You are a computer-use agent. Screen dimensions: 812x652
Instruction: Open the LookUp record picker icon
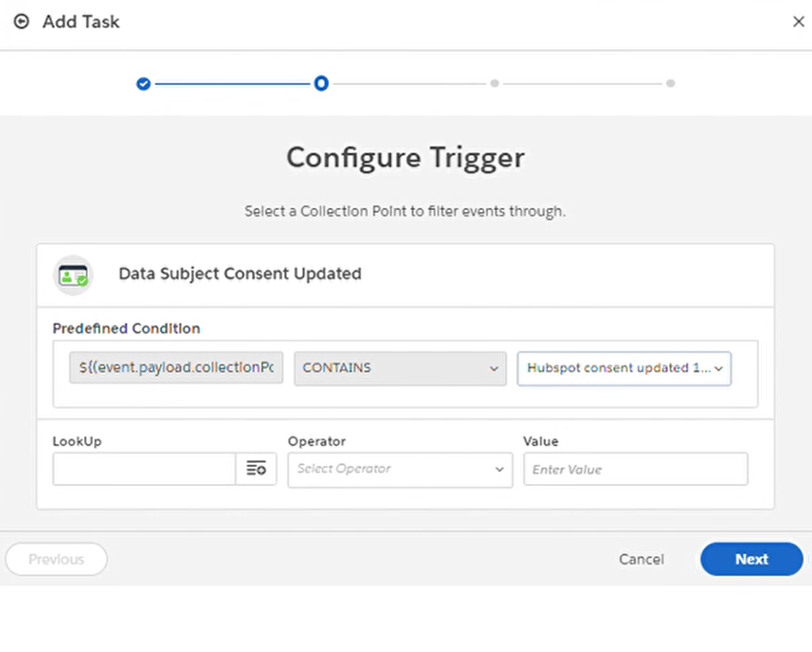tap(257, 468)
